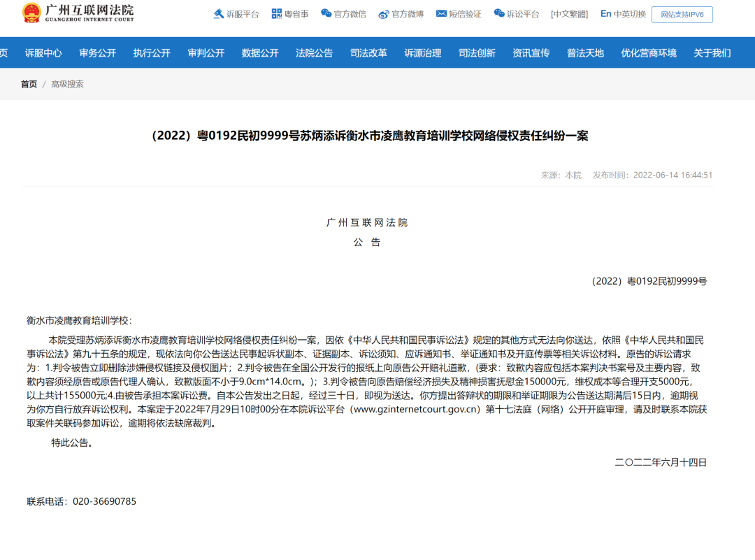This screenshot has height=560, width=755.
Task: Open the 司法改革 menu
Action: [x=369, y=53]
